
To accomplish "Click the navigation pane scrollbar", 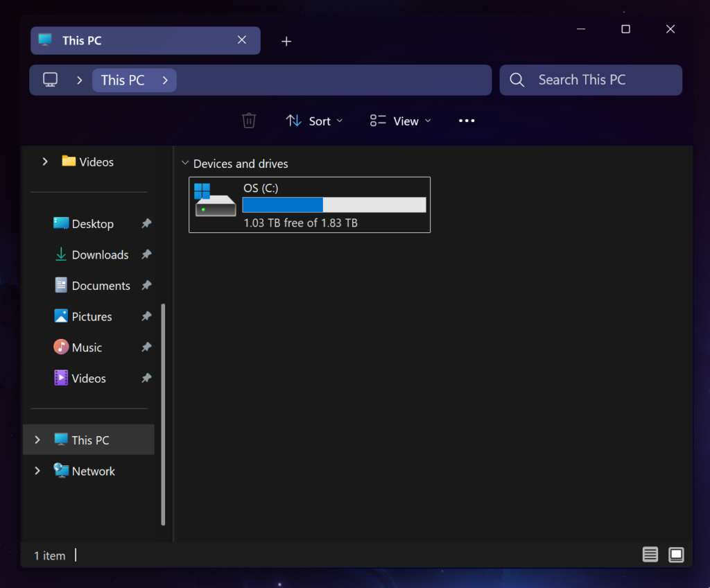I will pos(163,415).
